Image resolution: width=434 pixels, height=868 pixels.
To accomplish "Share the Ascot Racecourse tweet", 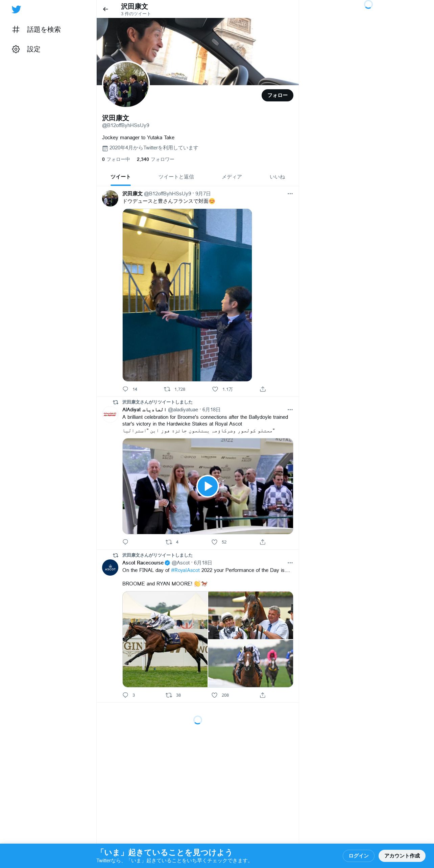I will [x=263, y=695].
